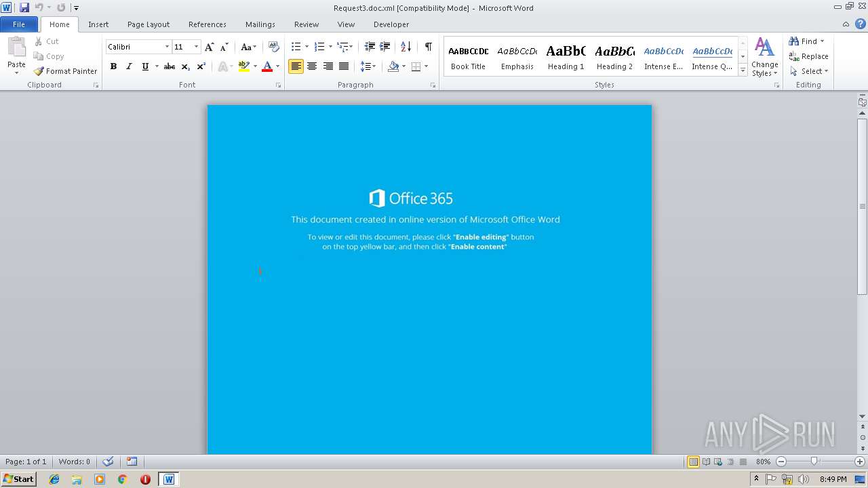Image resolution: width=868 pixels, height=488 pixels.
Task: Click the Save icon in Quick Access Toolbar
Action: click(x=24, y=7)
